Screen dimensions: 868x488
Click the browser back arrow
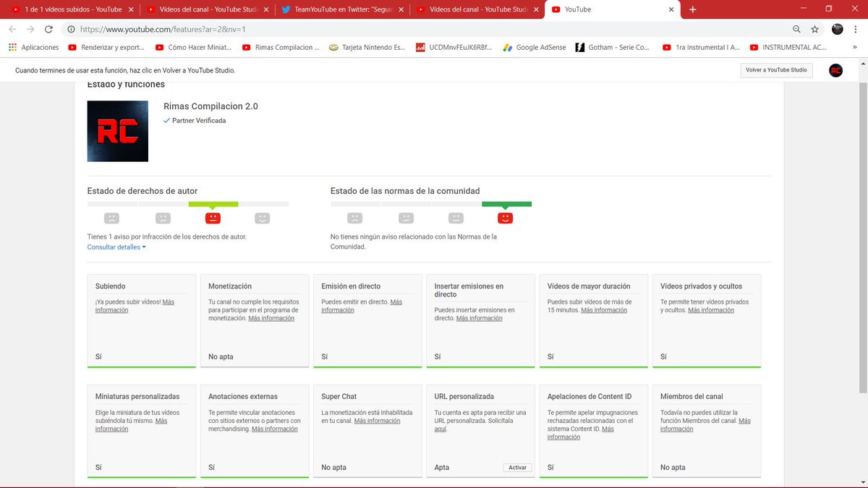[x=12, y=30]
